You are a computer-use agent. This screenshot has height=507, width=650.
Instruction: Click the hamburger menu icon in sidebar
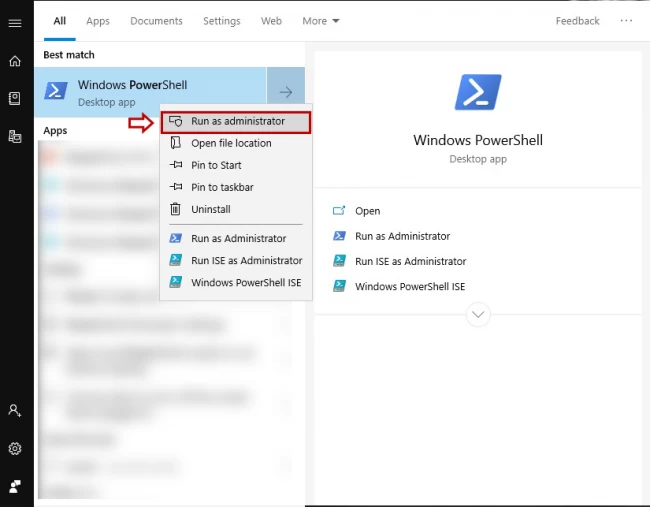15,23
